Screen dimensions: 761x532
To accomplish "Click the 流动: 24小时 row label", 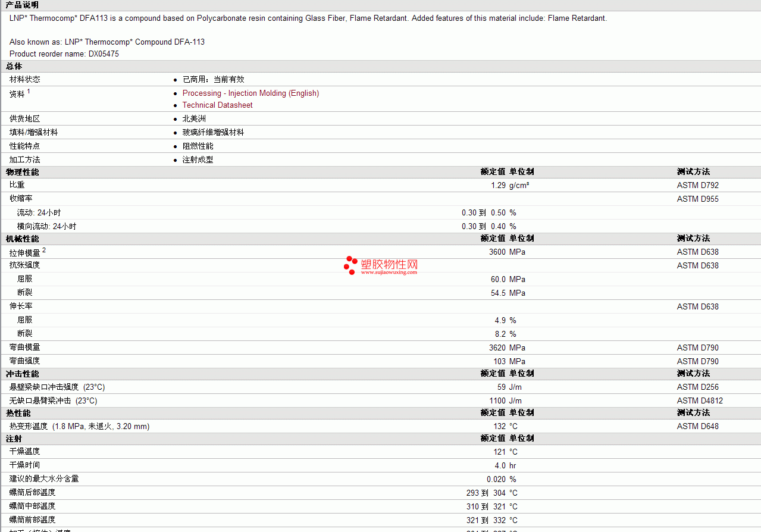I will (x=39, y=212).
